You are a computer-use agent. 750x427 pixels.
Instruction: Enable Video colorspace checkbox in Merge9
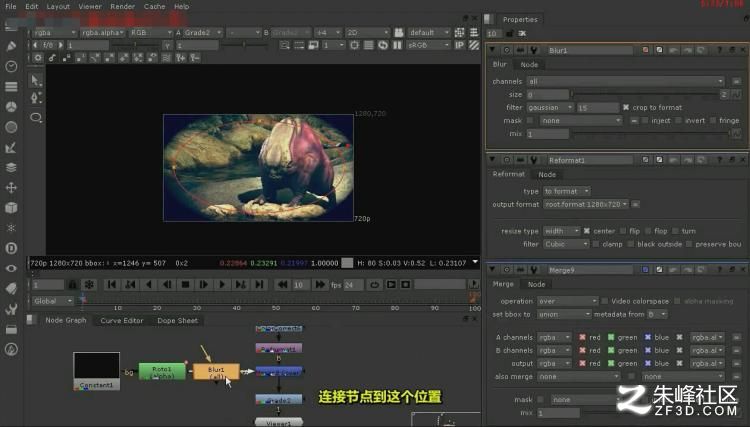click(605, 301)
